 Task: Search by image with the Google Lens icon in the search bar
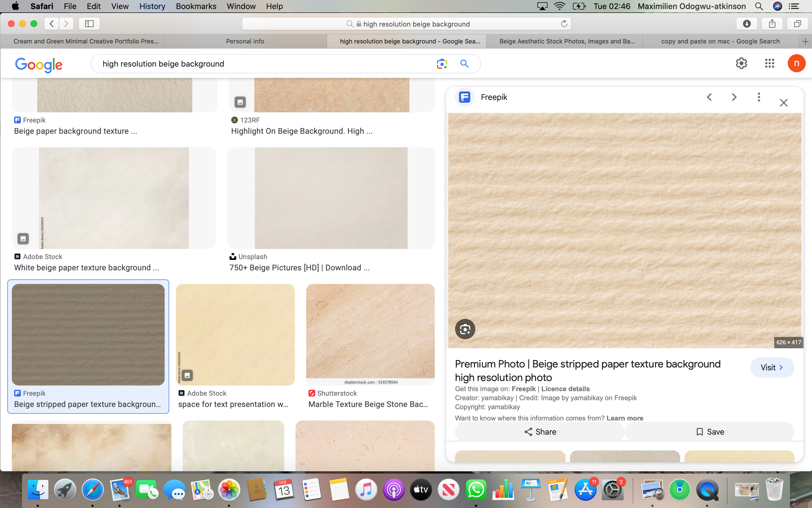point(442,64)
